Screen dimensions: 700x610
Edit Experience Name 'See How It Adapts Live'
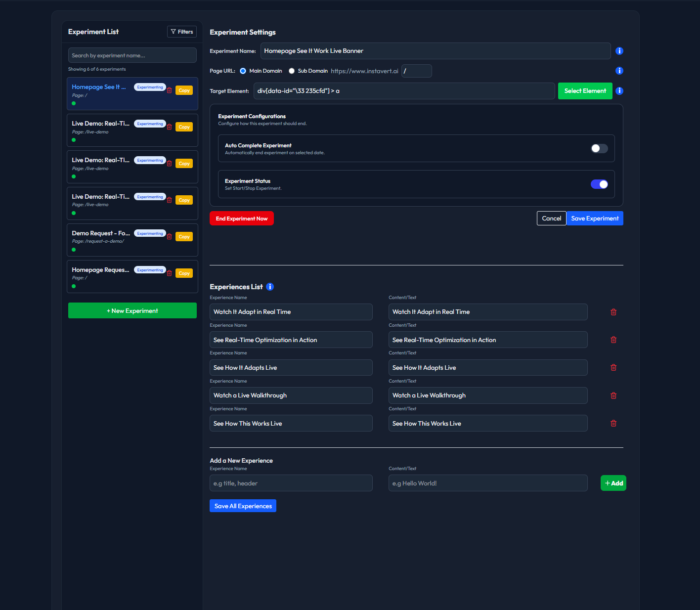pyautogui.click(x=291, y=367)
